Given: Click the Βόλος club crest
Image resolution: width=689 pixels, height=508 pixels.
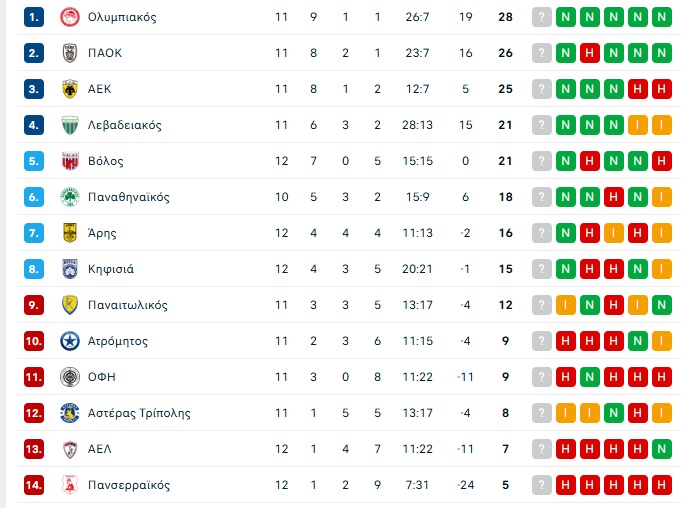Looking at the screenshot, I should click(x=70, y=161).
